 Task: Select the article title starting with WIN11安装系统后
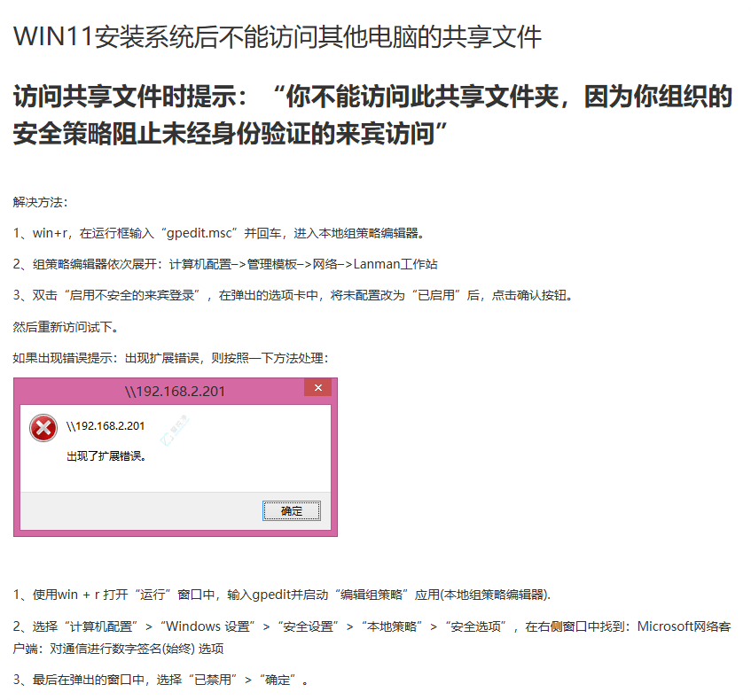coord(277,36)
